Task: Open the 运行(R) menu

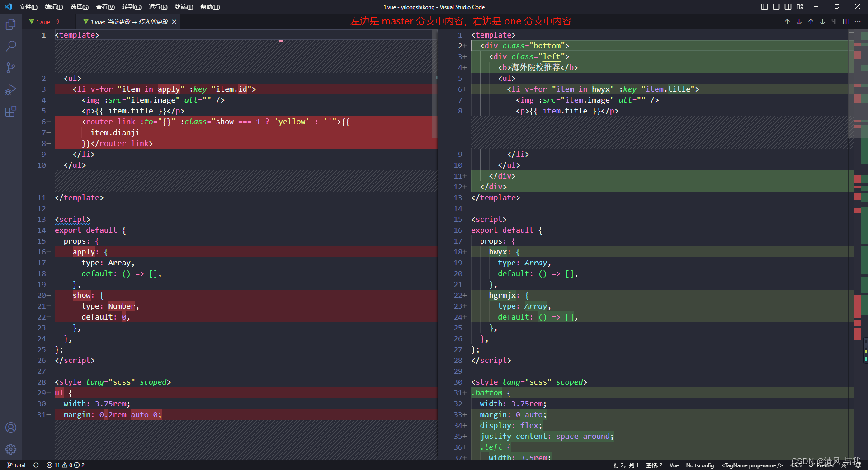Action: pos(158,7)
